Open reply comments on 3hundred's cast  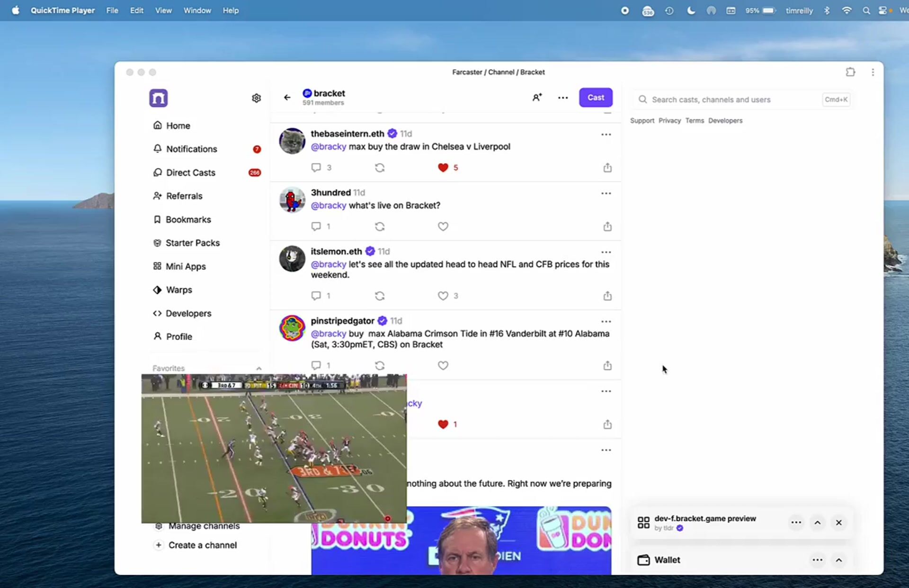pos(316,226)
